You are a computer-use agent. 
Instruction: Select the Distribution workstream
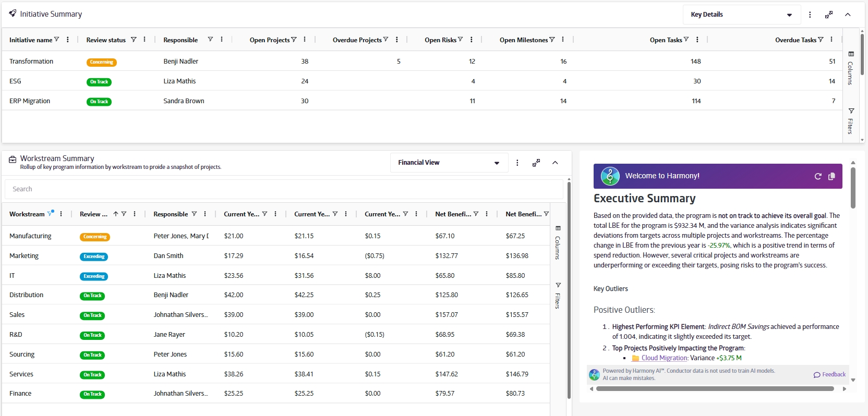(276, 295)
